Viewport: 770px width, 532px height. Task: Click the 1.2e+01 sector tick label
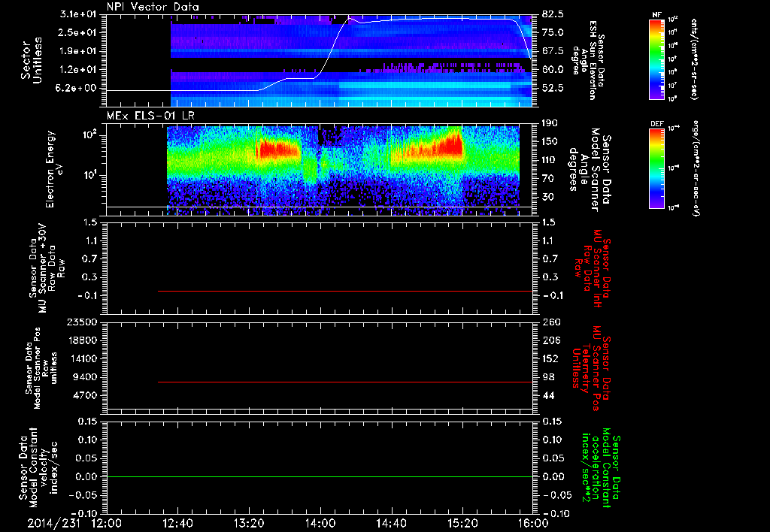click(78, 70)
